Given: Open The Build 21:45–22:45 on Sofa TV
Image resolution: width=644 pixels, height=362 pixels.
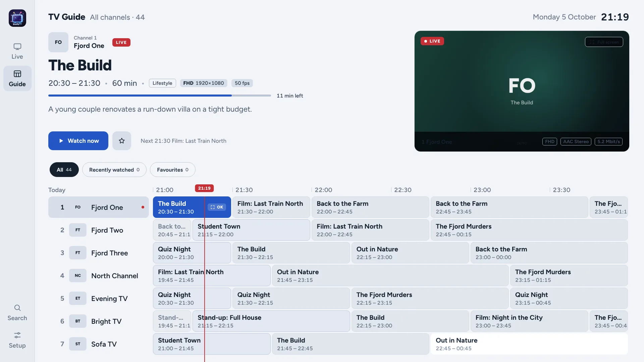Looking at the screenshot, I should pos(351,344).
